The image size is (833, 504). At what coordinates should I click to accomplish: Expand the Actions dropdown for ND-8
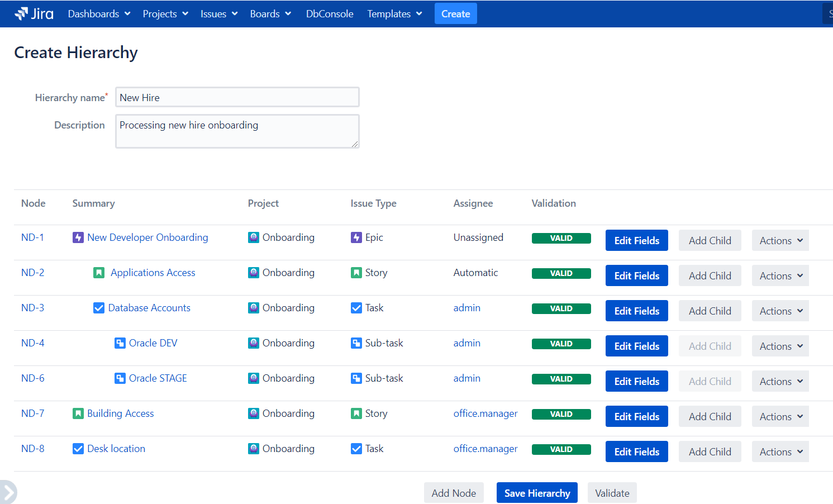tap(780, 452)
